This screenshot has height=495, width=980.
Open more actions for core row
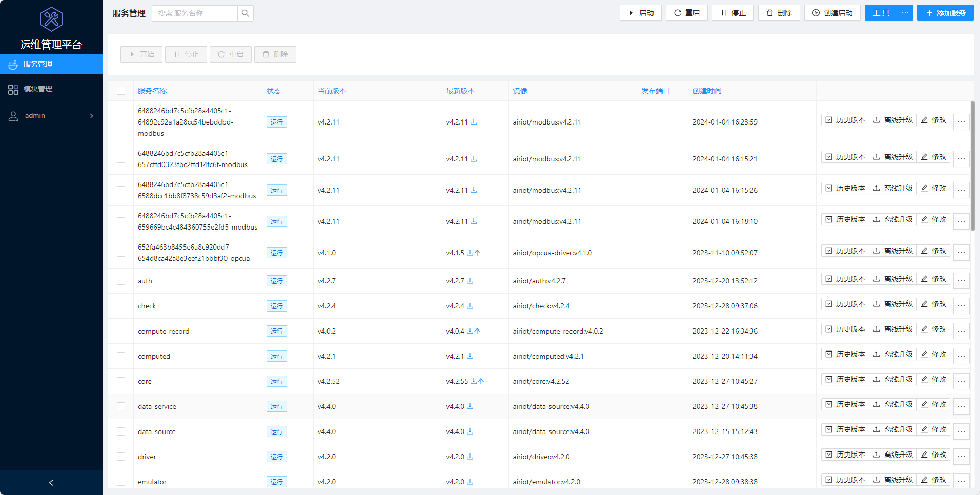click(x=962, y=381)
